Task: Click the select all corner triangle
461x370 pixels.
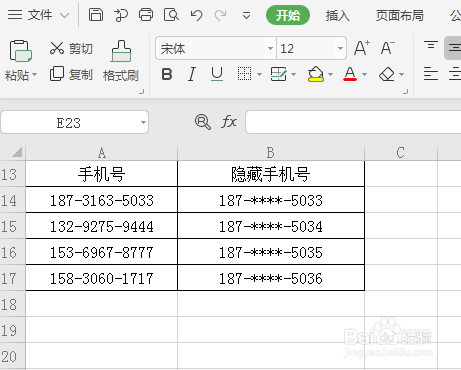Action: 17,152
